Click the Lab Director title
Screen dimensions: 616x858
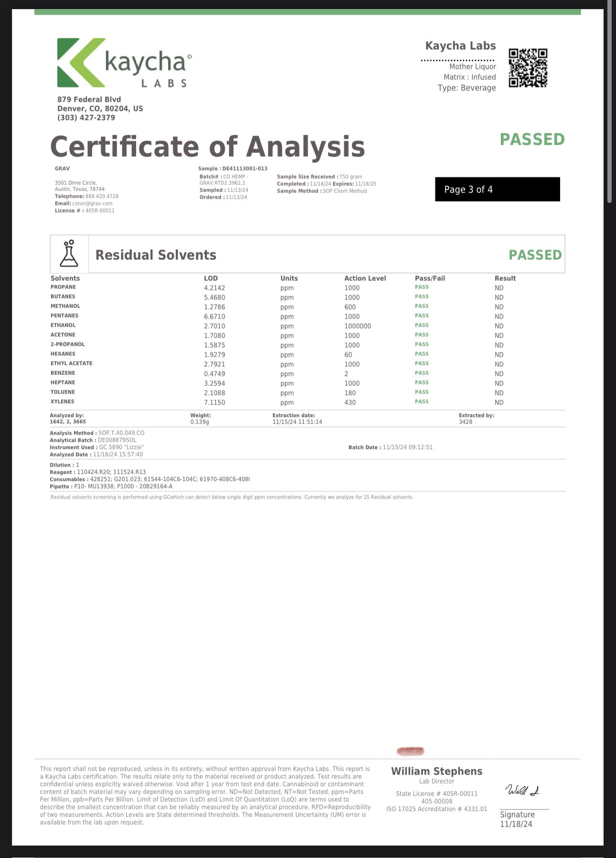tap(436, 782)
